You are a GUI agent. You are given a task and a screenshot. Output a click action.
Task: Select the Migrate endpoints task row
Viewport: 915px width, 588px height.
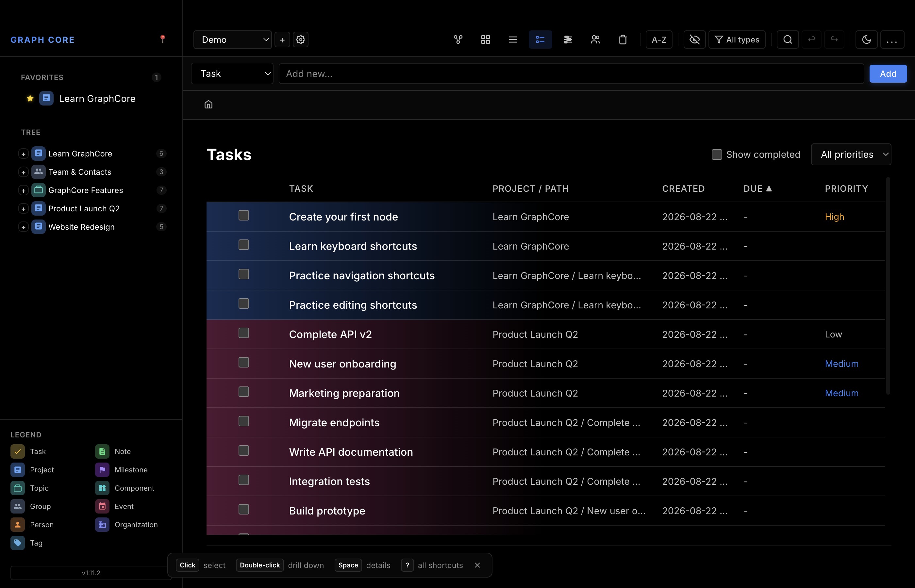[546, 422]
